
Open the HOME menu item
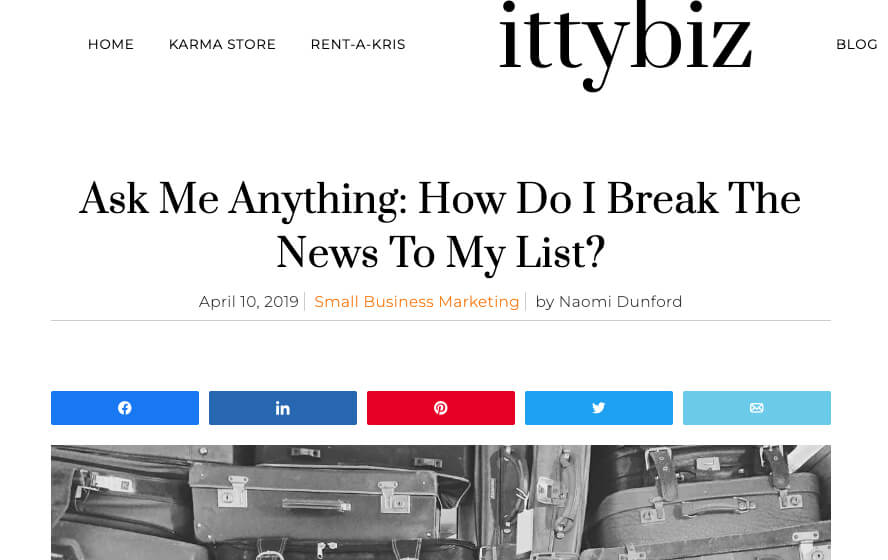pyautogui.click(x=110, y=44)
